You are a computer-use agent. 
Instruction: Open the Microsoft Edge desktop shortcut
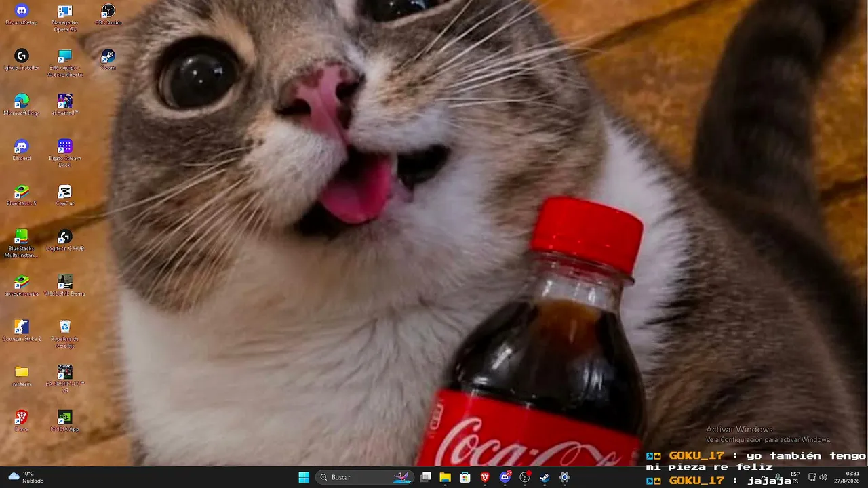22,105
